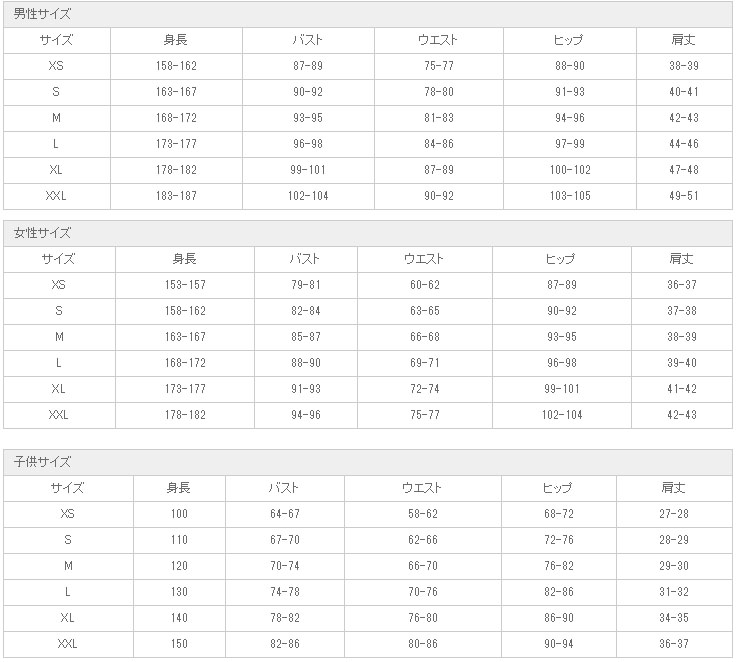Click men's XXL bust value 102-104

click(308, 196)
